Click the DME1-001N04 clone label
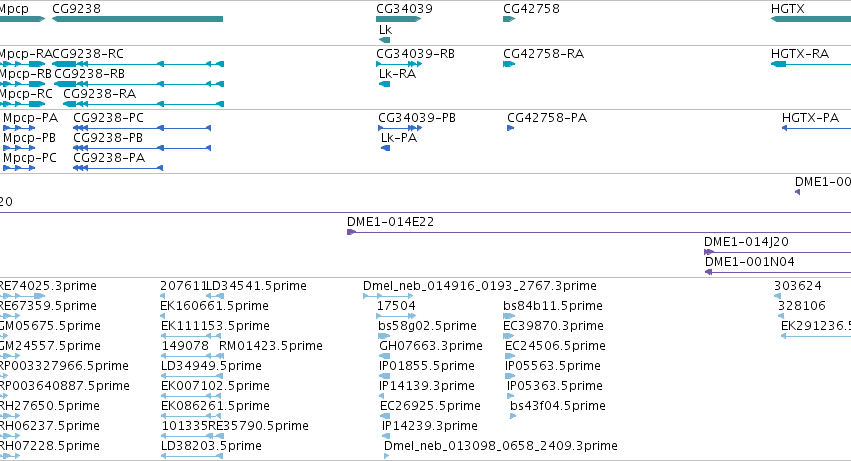 [x=750, y=262]
